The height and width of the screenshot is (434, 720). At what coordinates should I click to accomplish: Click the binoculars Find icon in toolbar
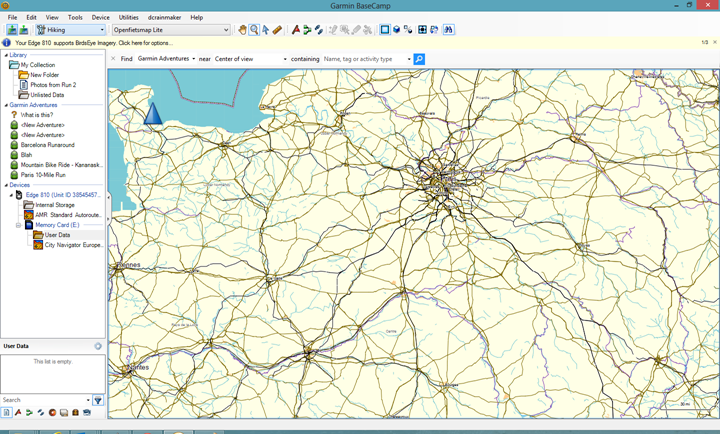coord(449,30)
